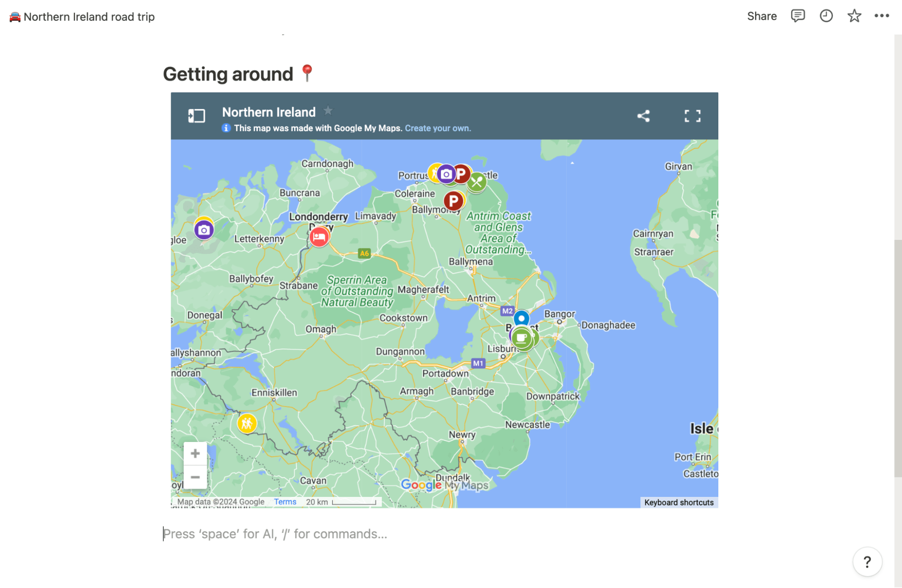Open the comments panel icon

point(797,16)
